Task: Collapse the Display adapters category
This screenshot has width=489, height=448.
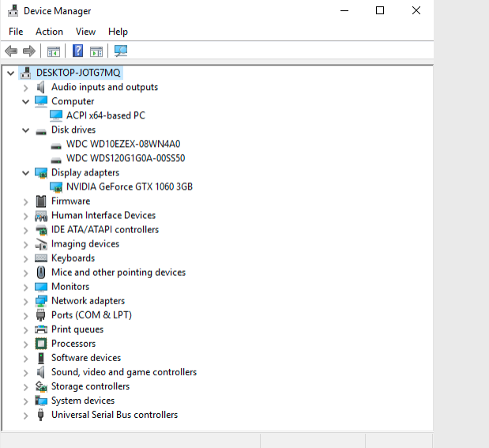Action: tap(25, 173)
